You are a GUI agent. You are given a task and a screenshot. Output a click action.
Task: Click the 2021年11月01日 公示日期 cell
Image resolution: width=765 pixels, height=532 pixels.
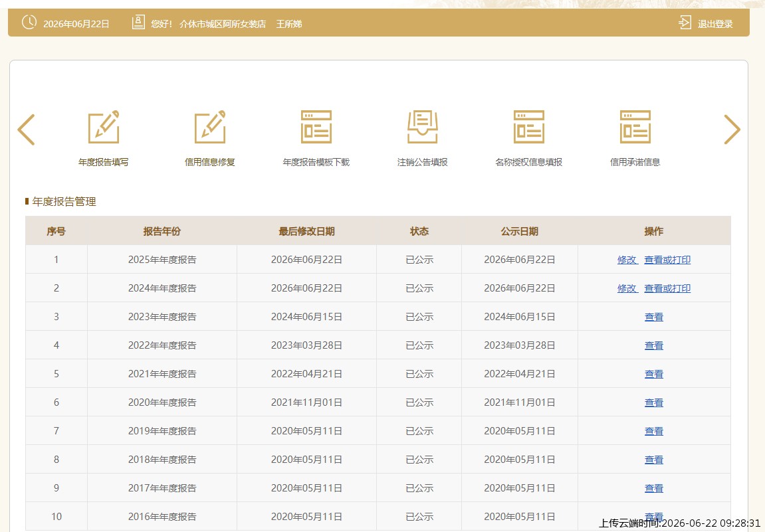(x=520, y=402)
